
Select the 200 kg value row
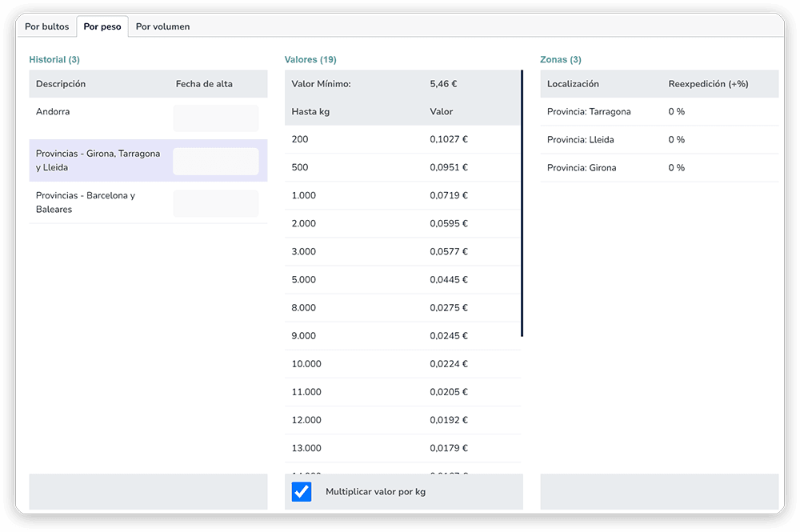[x=402, y=139]
